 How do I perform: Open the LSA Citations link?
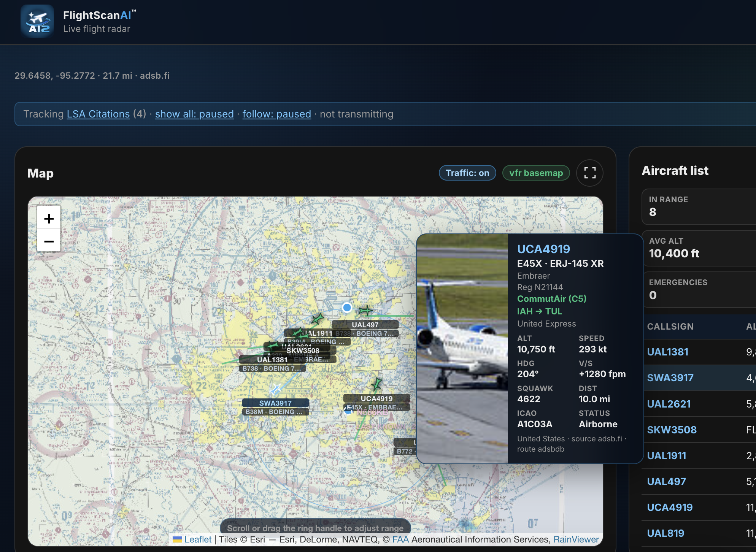[x=98, y=114]
